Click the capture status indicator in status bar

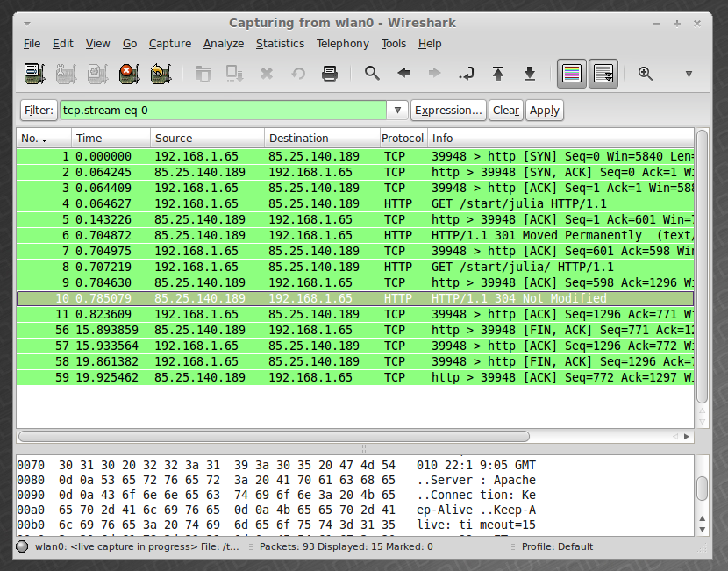coord(22,546)
